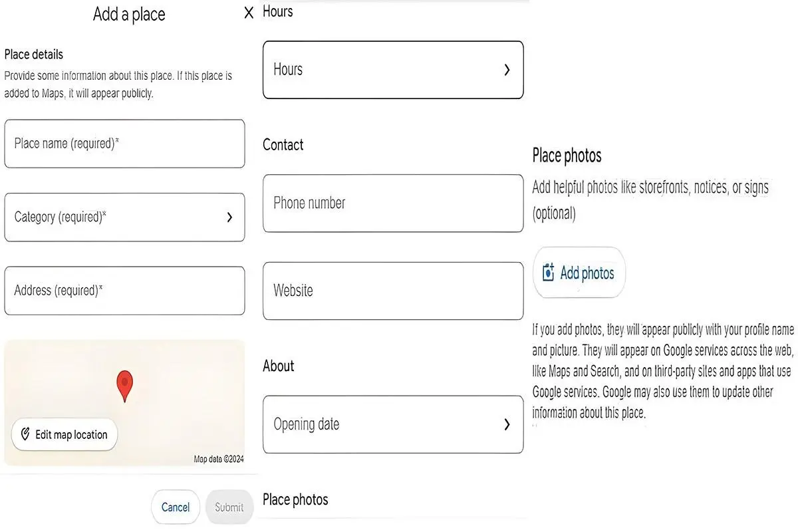Viewport: 798px width, 532px height.
Task: Select the Category required field
Action: click(124, 217)
